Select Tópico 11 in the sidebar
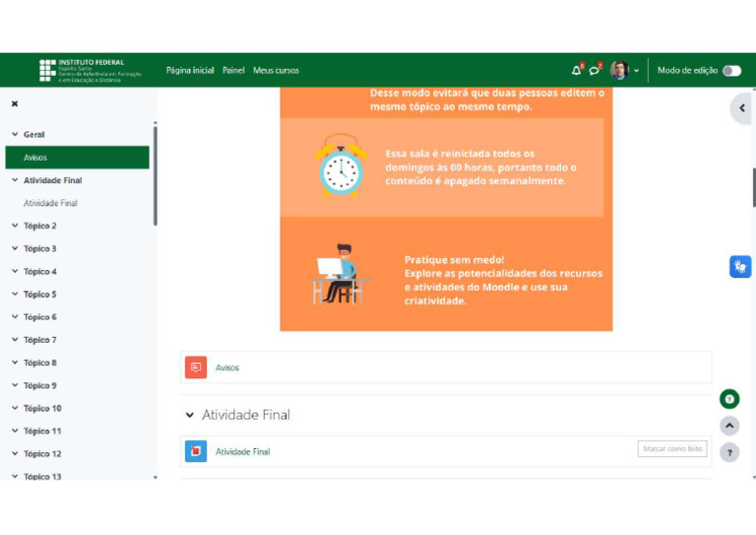This screenshot has height=535, width=756. coord(42,431)
